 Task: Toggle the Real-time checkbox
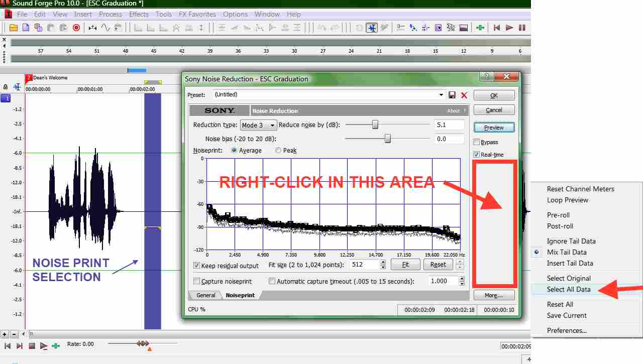coord(477,155)
